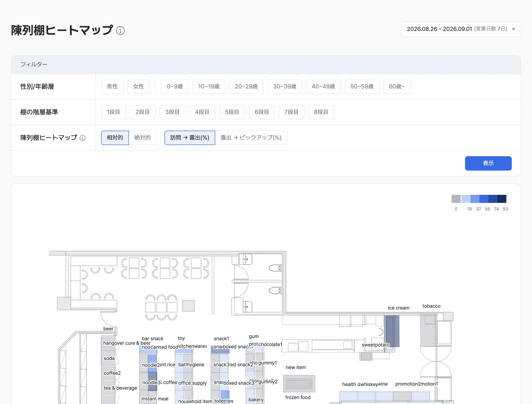Toggle the 10~19歳 age filter
Viewport: 532px width, 404px height.
(209, 86)
